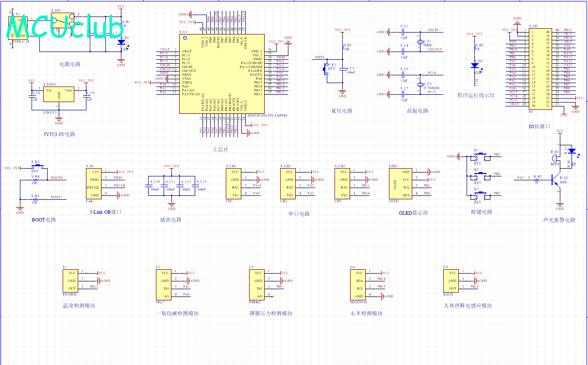588x365 pixels.
Task: Click the 'BOOT1' net label
Action: (x=57, y=197)
